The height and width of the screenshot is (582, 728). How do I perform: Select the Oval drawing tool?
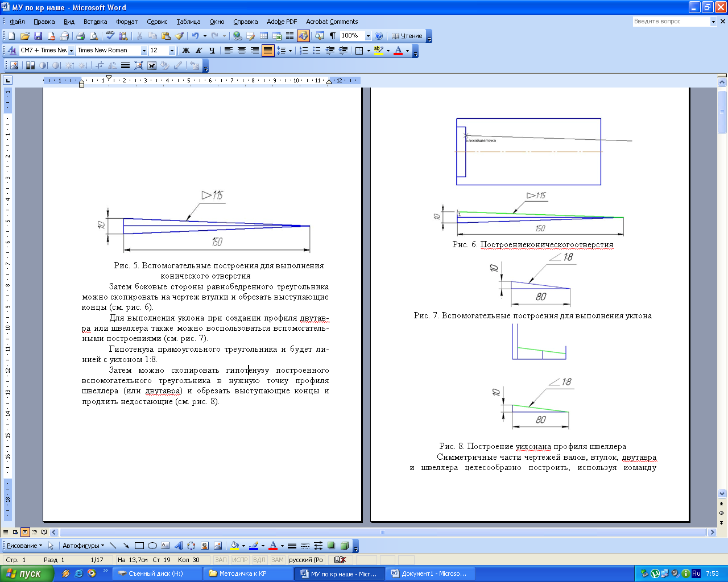coord(152,546)
